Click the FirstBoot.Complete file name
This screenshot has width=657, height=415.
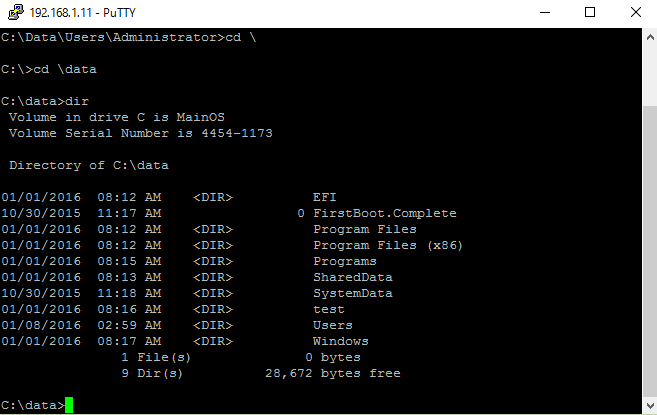pos(384,213)
